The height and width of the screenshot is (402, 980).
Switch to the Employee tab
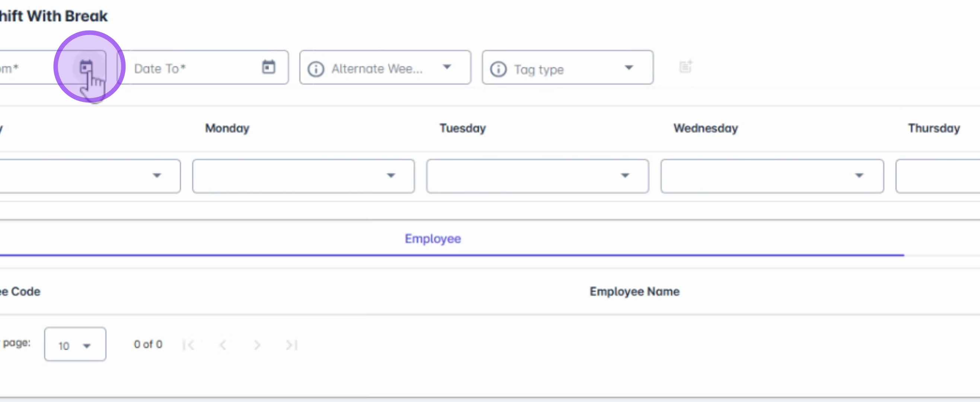433,239
